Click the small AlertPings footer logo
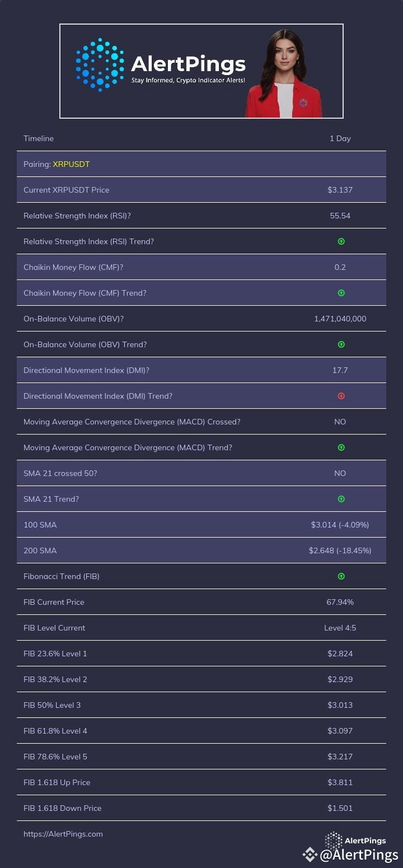The image size is (403, 868). (355, 840)
